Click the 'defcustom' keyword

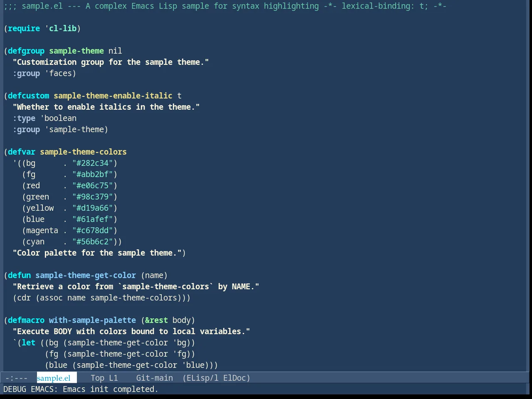coord(29,96)
